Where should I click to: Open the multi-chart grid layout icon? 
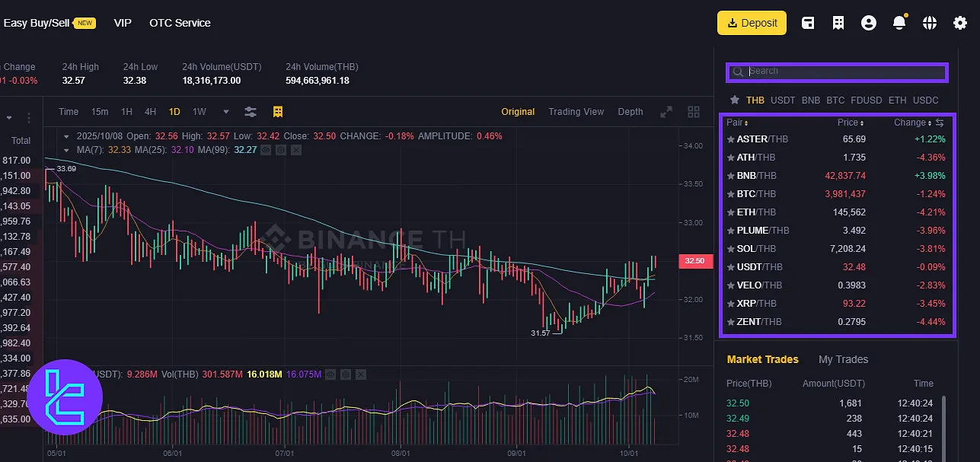pyautogui.click(x=694, y=112)
